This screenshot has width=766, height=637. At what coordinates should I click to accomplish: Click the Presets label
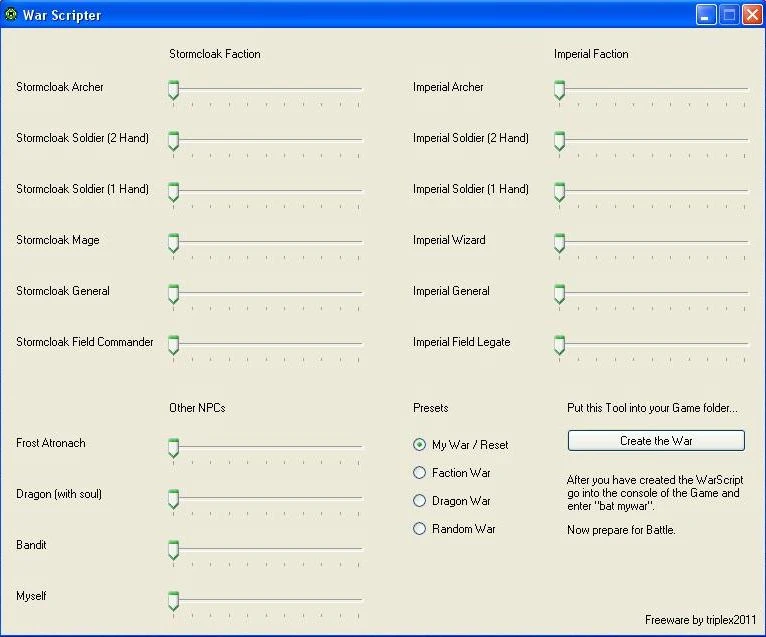430,408
